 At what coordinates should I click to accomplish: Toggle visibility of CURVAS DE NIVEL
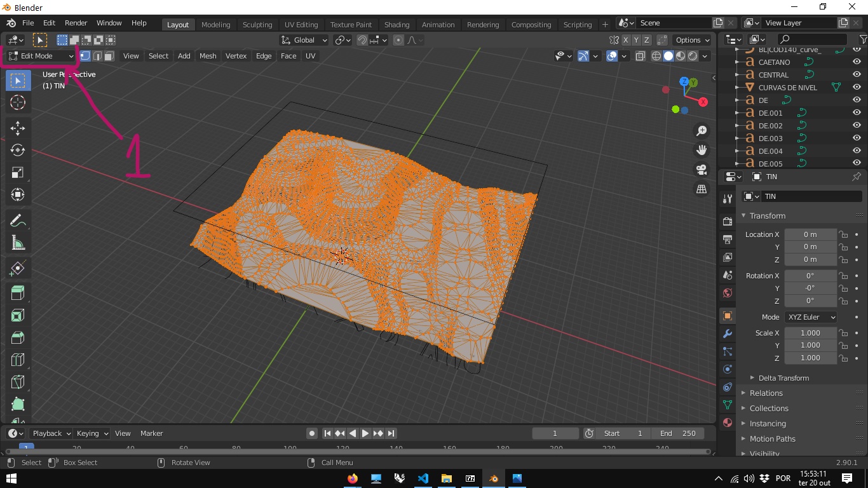pyautogui.click(x=857, y=88)
